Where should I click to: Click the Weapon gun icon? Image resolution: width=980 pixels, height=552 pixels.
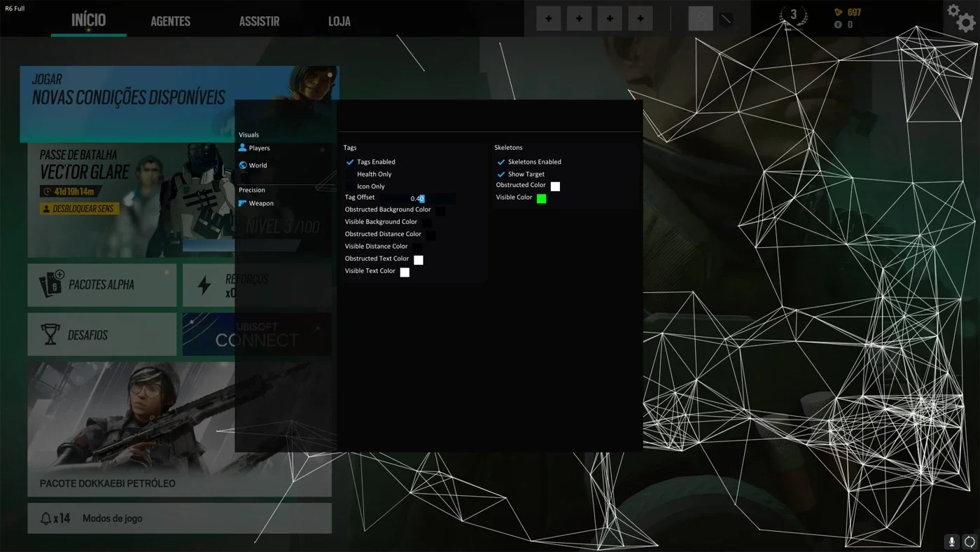243,203
